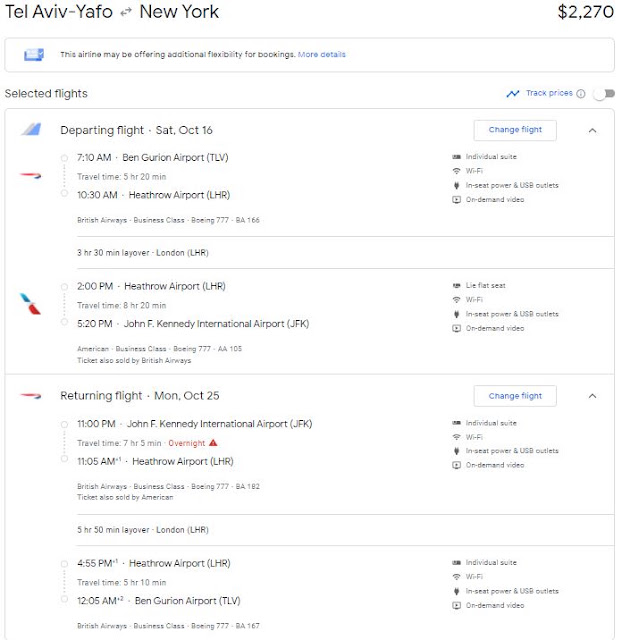This screenshot has height=640, width=622.
Task: Click the Overnight red warning triangle
Action: (x=213, y=442)
